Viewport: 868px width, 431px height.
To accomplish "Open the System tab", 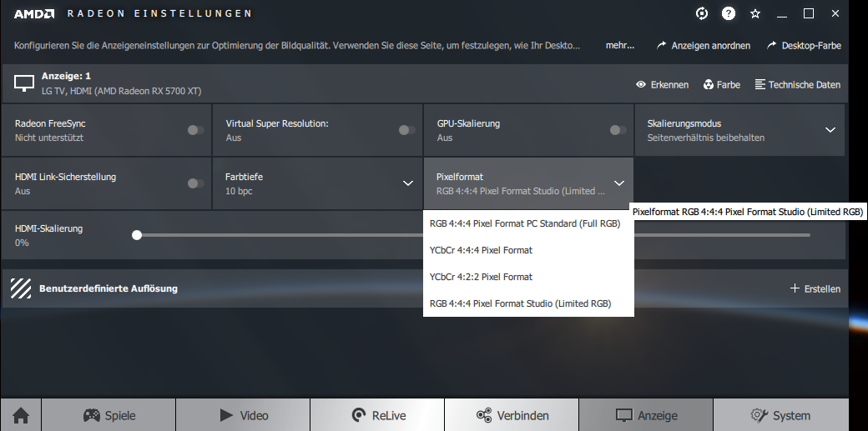I will click(780, 415).
